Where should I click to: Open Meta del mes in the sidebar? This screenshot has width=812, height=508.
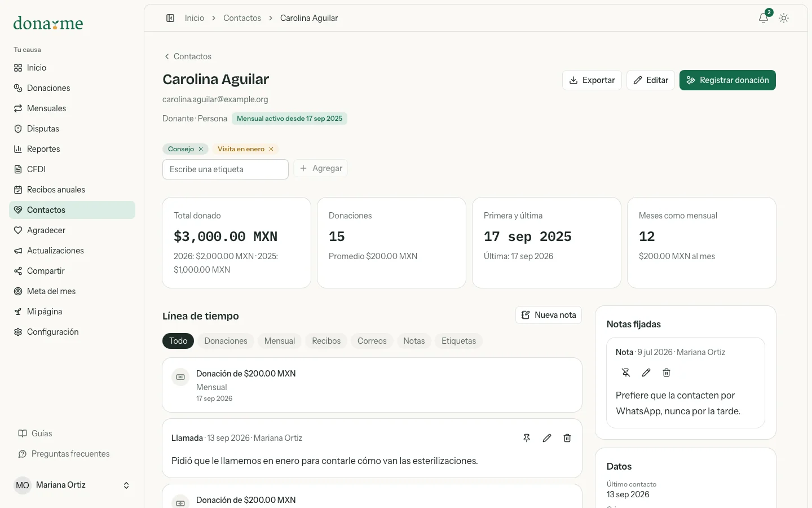(x=72, y=291)
